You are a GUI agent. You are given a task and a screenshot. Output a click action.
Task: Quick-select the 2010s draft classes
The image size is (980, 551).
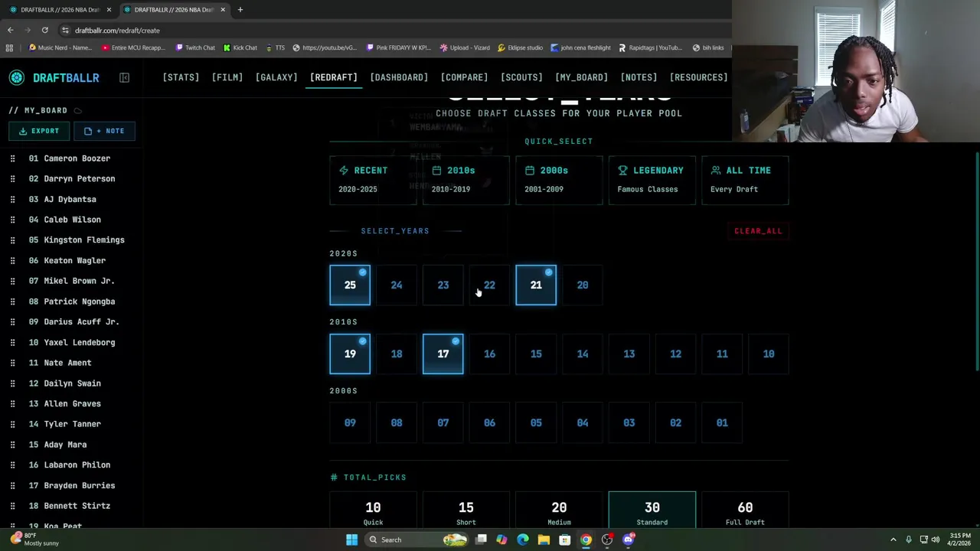pos(466,180)
